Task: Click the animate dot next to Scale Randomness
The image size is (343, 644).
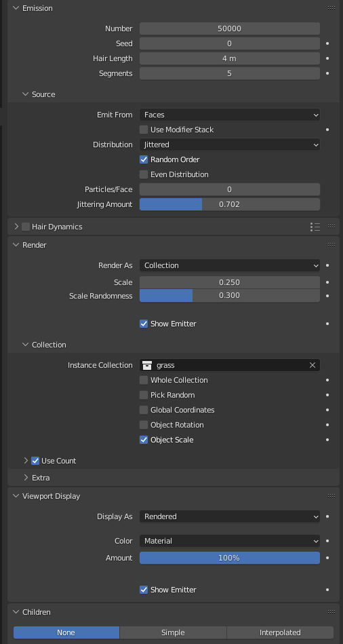Action: coord(327,296)
